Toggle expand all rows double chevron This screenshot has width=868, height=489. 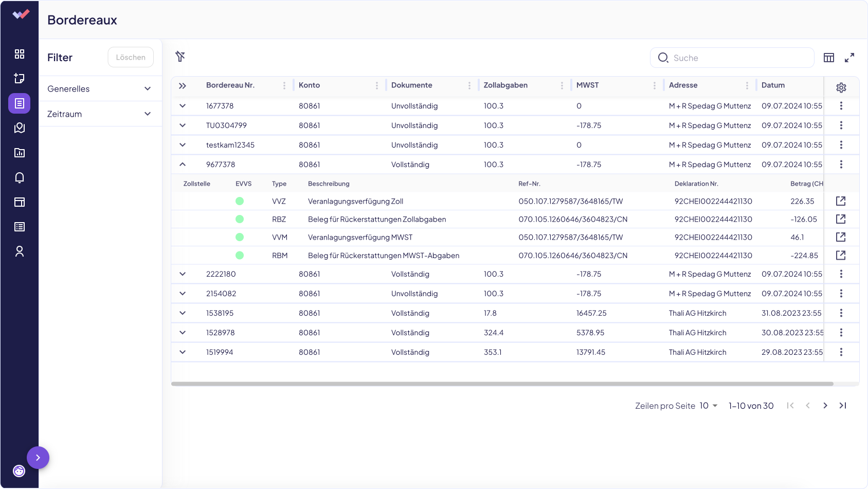click(x=183, y=86)
